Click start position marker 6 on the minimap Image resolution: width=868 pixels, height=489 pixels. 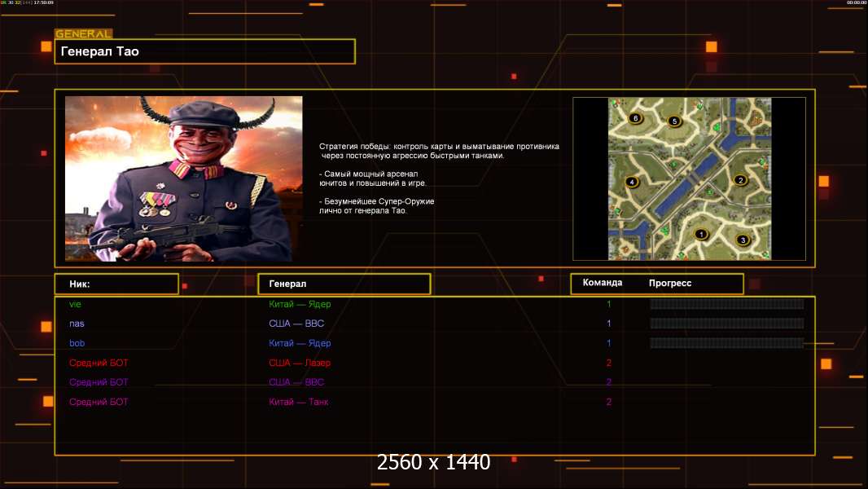pos(635,118)
